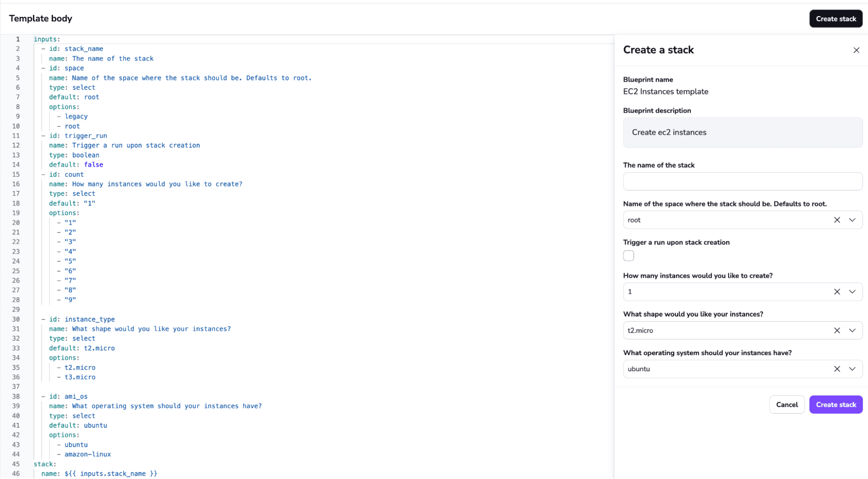Image resolution: width=868 pixels, height=479 pixels.
Task: Click the t2.micro value in shape field
Action: pyautogui.click(x=640, y=330)
